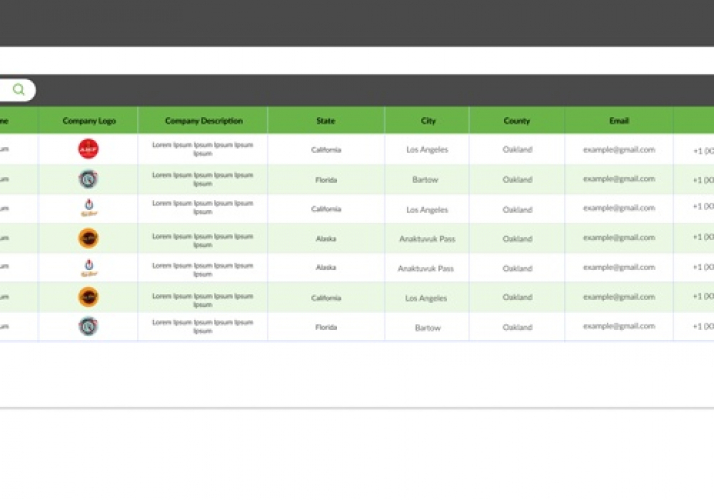Click the gray logo in the last row

tap(88, 327)
